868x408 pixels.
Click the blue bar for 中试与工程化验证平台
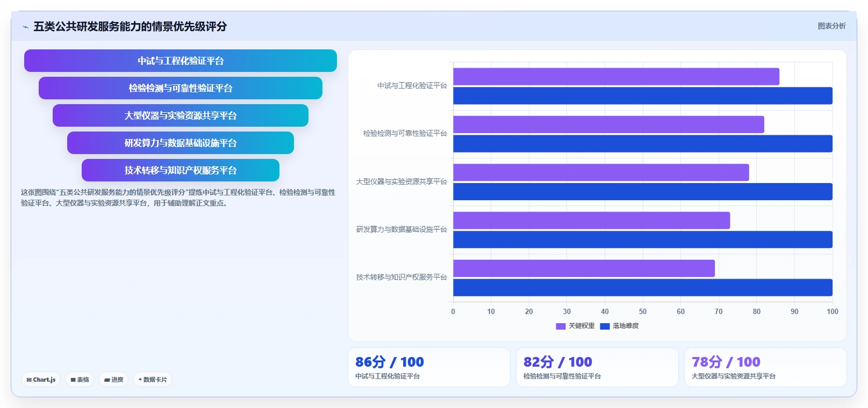[x=643, y=96]
